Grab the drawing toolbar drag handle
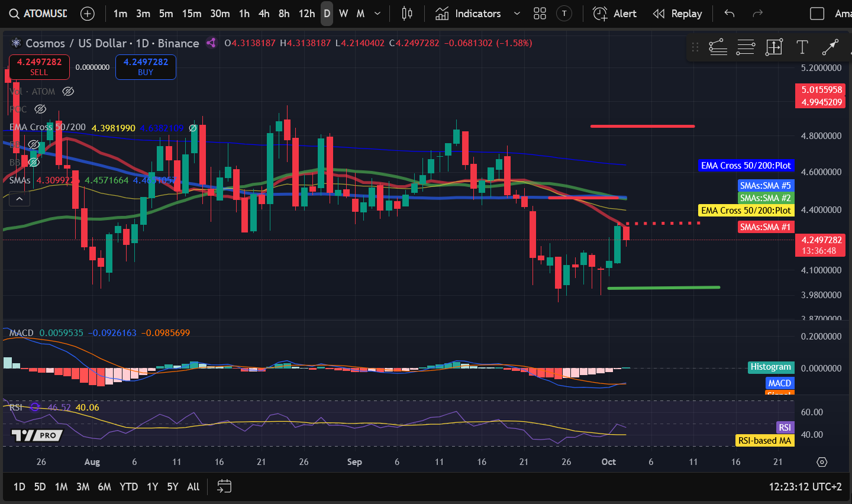 click(x=695, y=47)
